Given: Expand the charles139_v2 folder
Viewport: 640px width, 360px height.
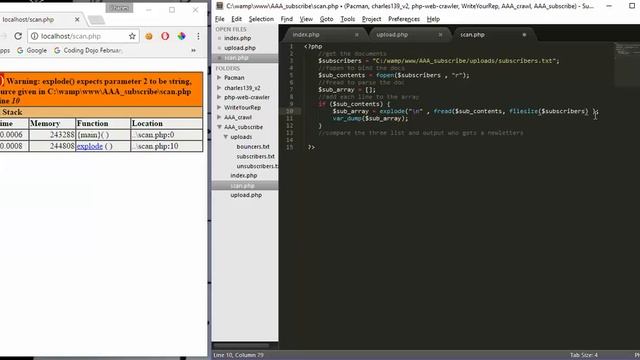Looking at the screenshot, I should click(219, 88).
